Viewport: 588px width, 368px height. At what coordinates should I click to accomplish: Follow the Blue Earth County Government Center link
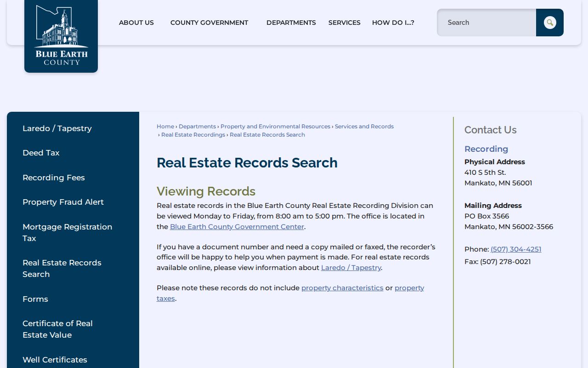tap(237, 227)
